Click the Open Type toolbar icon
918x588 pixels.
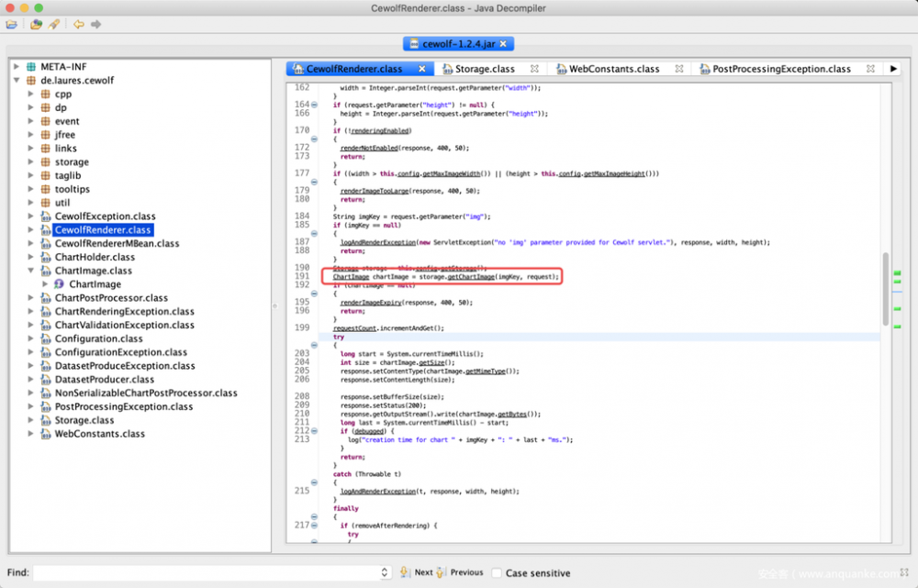[35, 25]
